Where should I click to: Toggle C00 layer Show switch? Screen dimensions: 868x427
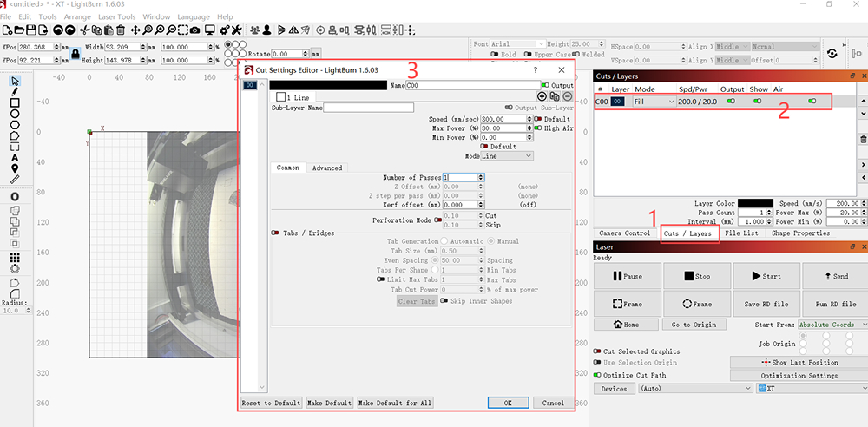coord(757,101)
